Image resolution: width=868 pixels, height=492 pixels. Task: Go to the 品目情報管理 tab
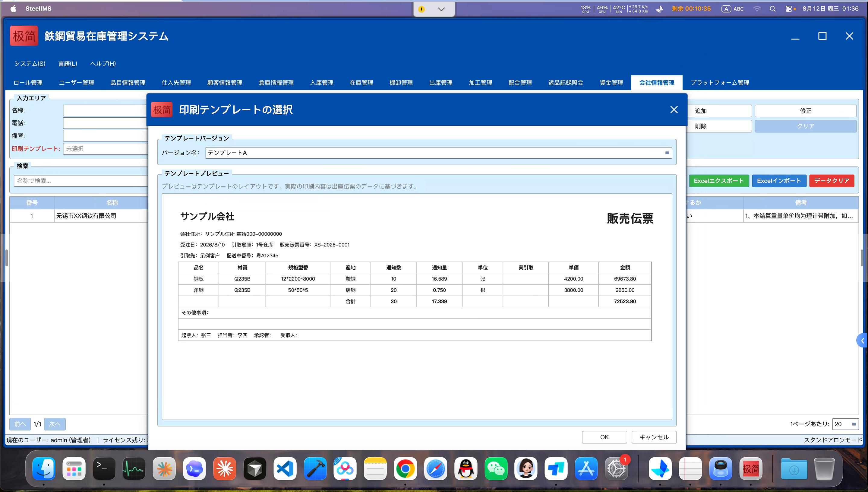tap(128, 82)
